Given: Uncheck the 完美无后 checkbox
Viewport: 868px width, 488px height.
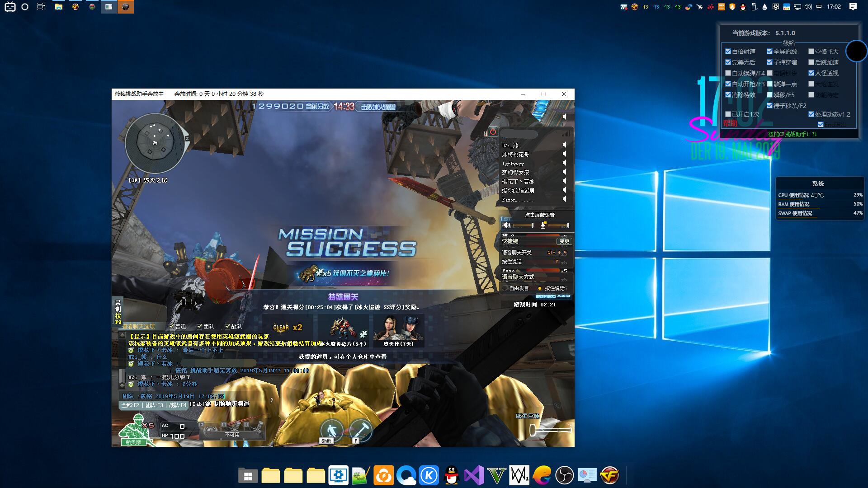Looking at the screenshot, I should click(728, 62).
